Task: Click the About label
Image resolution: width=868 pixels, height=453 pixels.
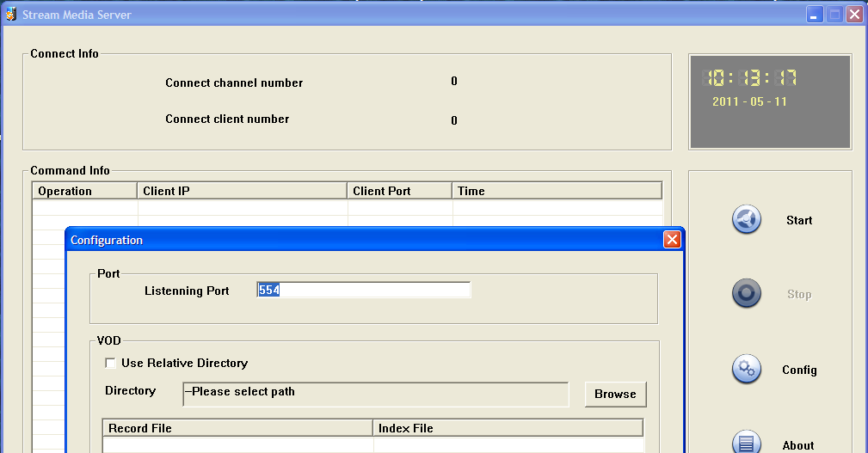Action: click(797, 445)
